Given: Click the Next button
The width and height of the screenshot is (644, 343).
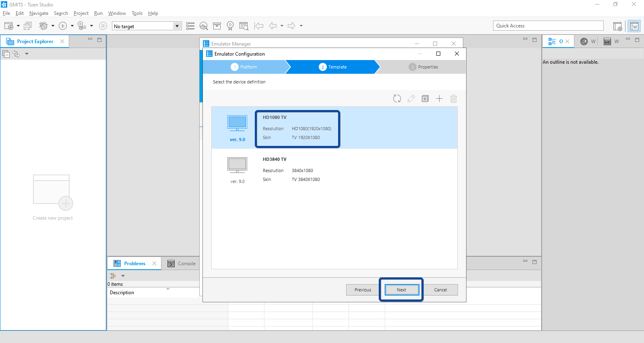Looking at the screenshot, I should click(x=402, y=290).
